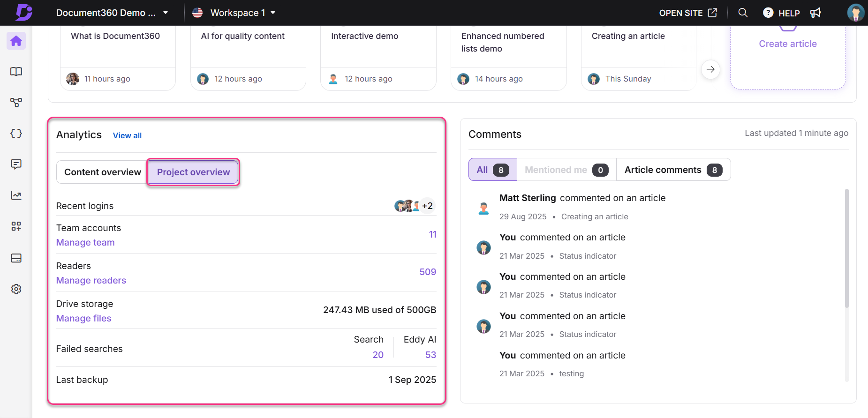Switch to Project overview tab

193,172
